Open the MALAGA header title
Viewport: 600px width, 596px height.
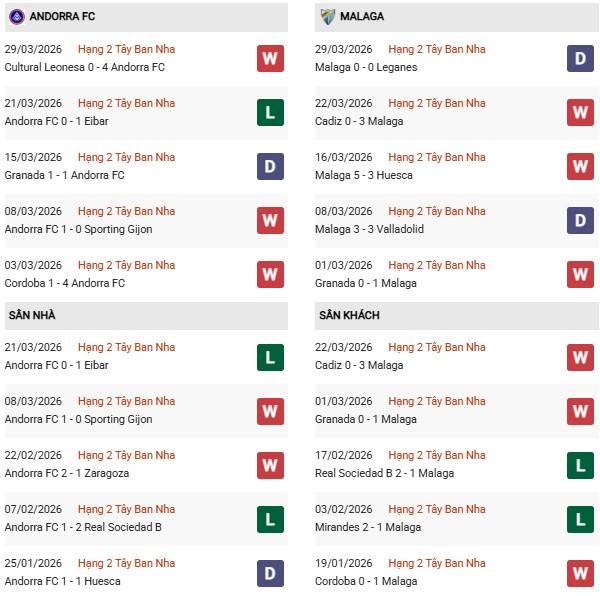362,16
